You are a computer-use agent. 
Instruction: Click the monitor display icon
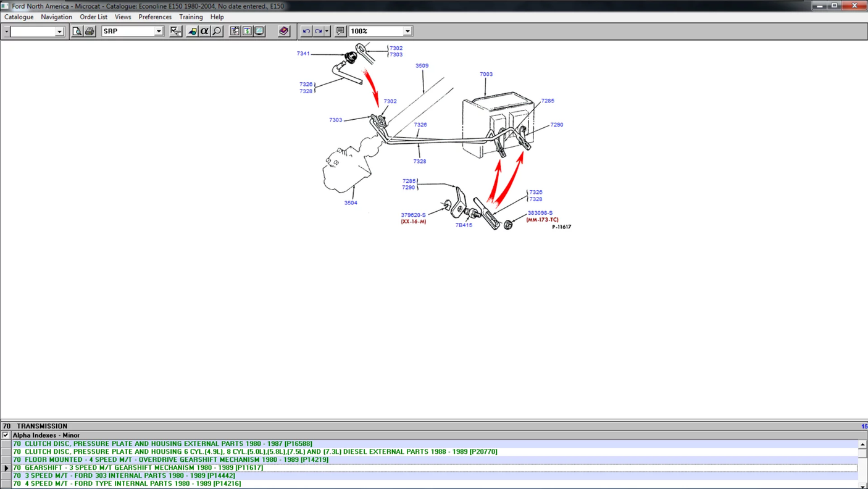coord(259,31)
